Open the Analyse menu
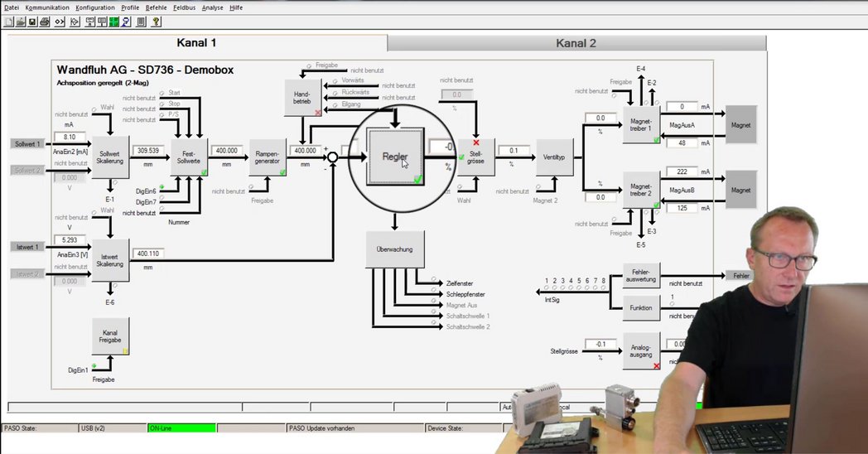Screen dimensions: 868x454 point(213,7)
